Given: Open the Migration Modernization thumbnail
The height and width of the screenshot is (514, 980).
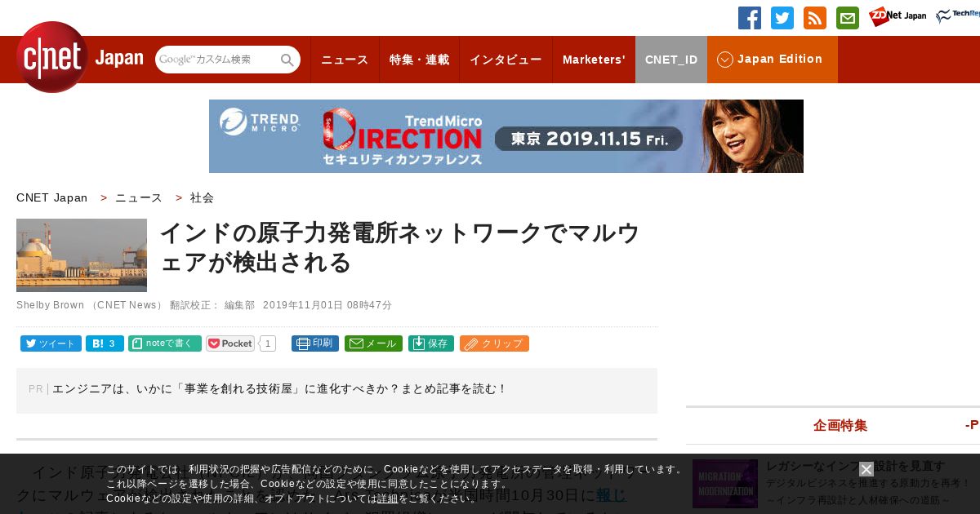Looking at the screenshot, I should (725, 484).
